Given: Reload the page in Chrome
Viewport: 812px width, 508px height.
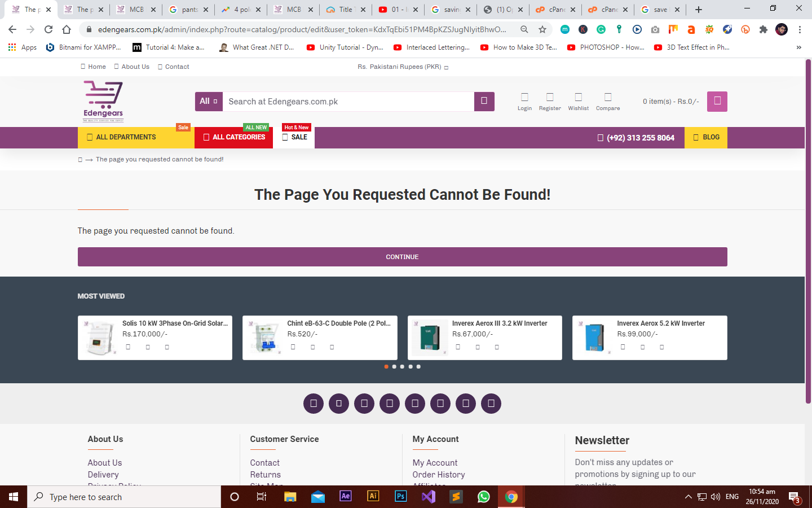Looking at the screenshot, I should pos(48,29).
